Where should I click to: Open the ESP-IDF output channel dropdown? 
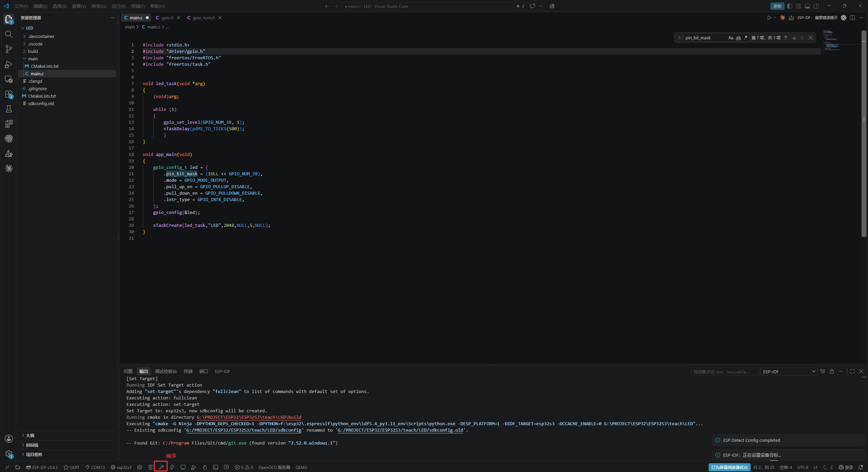coord(789,372)
